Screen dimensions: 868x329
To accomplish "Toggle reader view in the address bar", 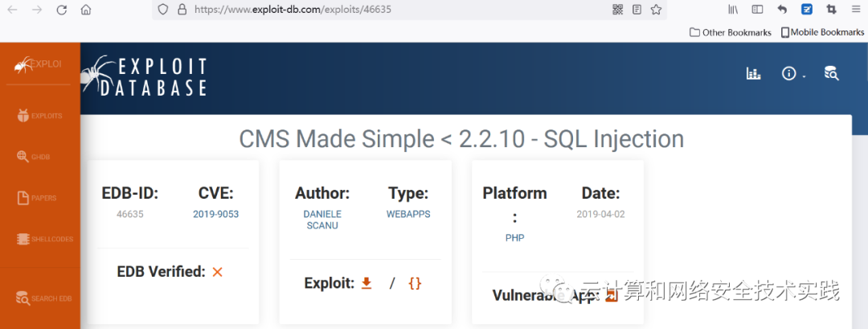I will pos(637,10).
